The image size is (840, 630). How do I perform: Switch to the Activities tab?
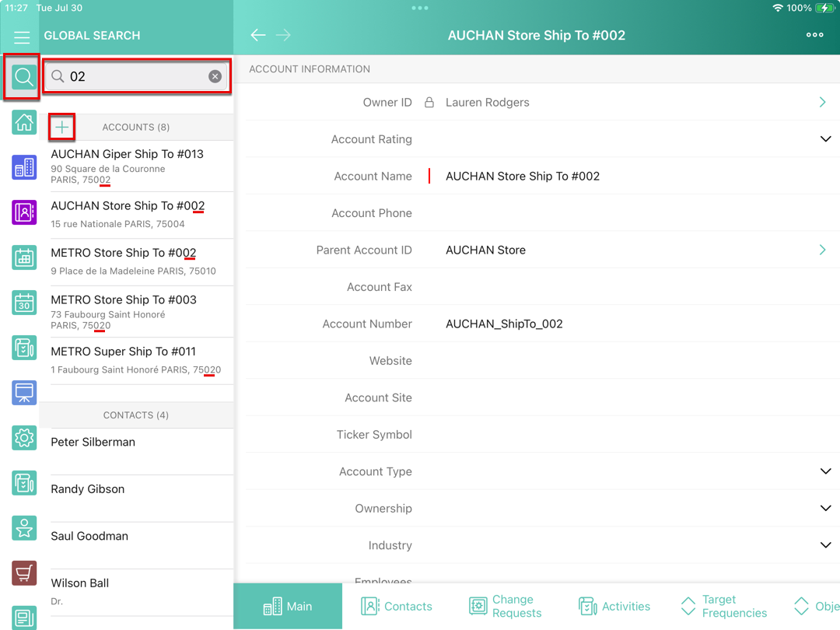pyautogui.click(x=614, y=606)
